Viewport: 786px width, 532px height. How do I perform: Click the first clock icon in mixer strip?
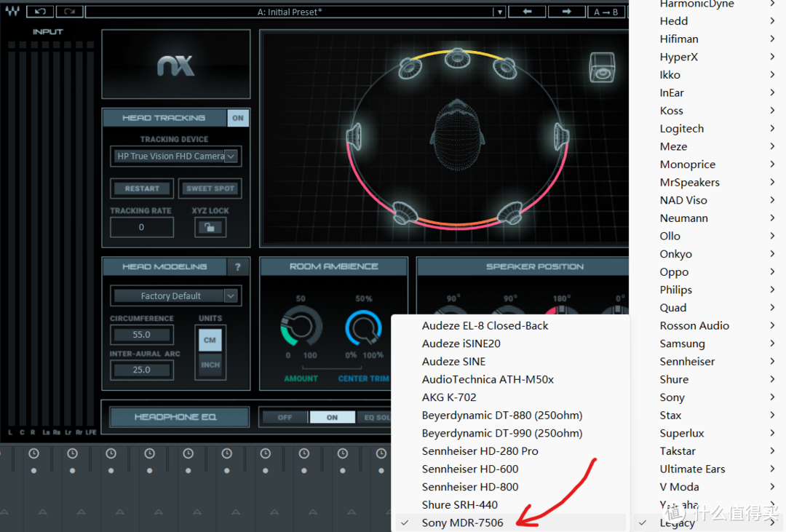[33, 453]
